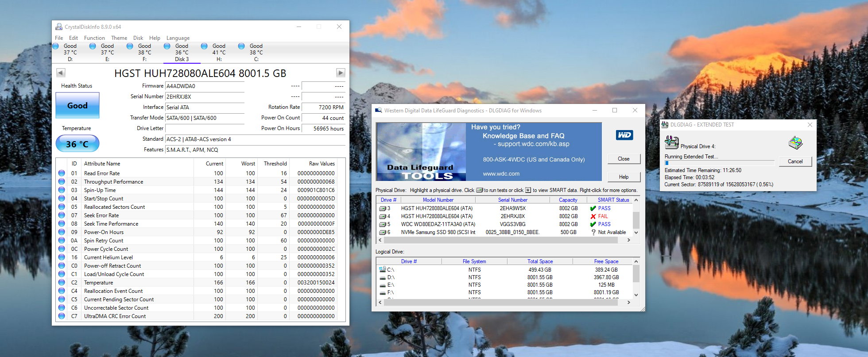Click the empty Drive Letter field
Image resolution: width=868 pixels, height=357 pixels.
coord(205,129)
